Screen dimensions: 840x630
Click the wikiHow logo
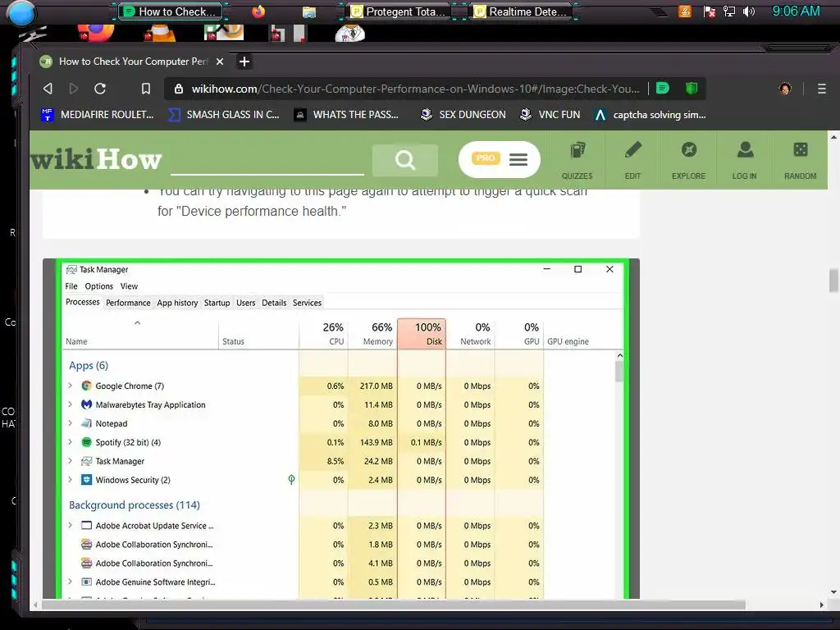click(96, 159)
